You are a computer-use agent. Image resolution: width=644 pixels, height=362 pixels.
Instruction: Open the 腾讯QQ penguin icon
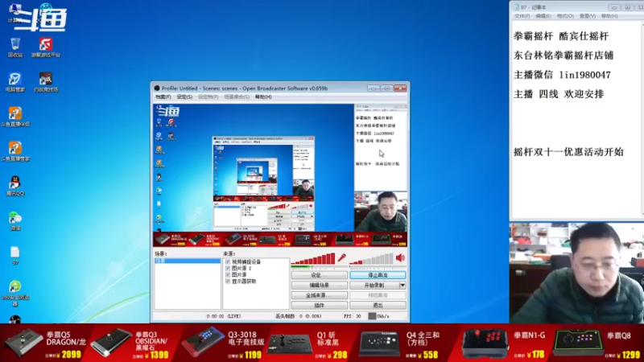point(15,185)
